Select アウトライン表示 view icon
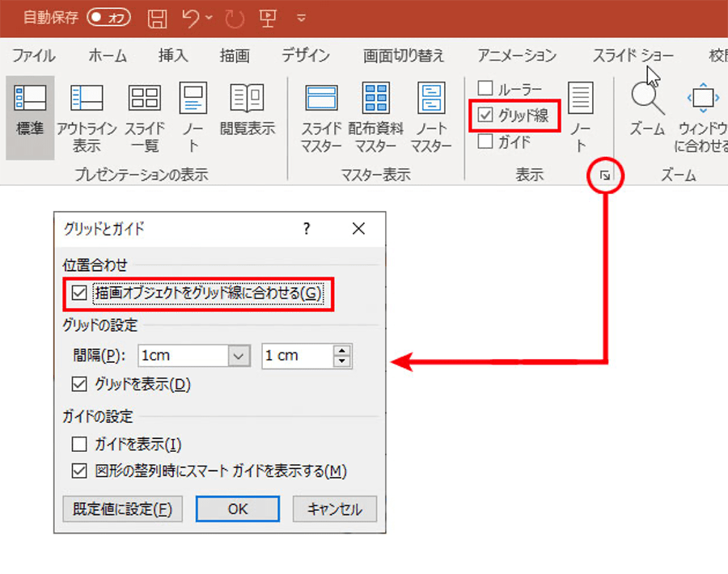This screenshot has width=728, height=574. click(87, 118)
